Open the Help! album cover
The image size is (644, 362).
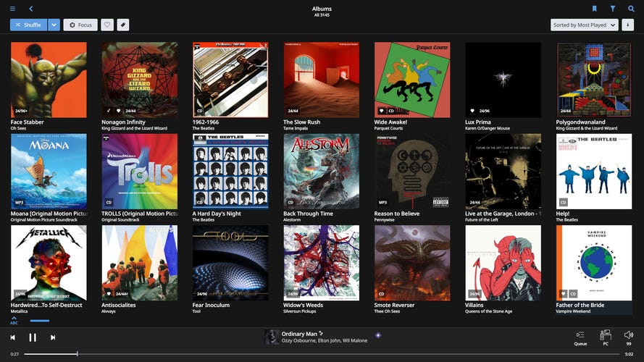coord(594,172)
